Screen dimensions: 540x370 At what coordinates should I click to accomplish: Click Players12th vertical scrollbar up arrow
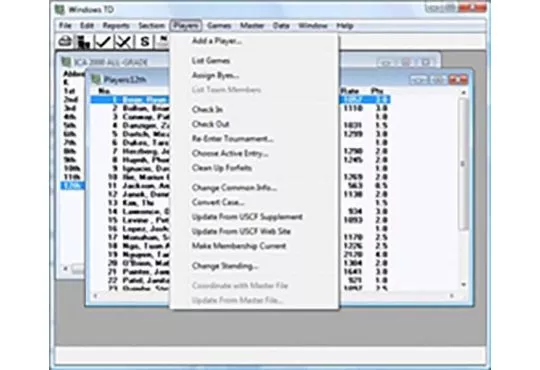tap(463, 93)
